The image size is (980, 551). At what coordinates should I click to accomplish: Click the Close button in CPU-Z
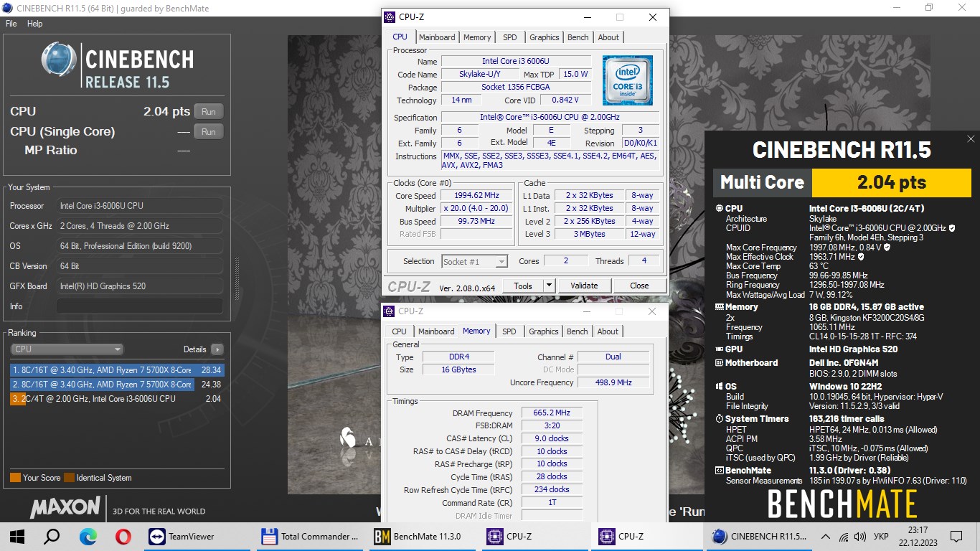pyautogui.click(x=639, y=286)
